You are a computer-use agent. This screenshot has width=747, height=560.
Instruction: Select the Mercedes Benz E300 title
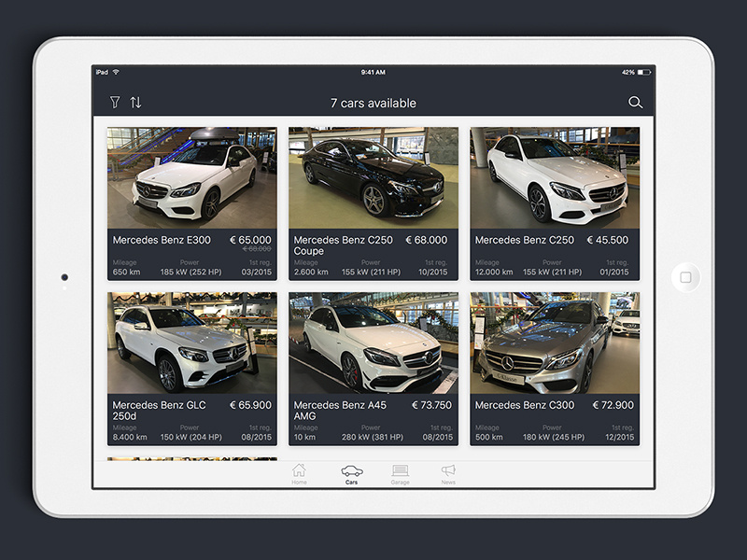click(x=162, y=240)
